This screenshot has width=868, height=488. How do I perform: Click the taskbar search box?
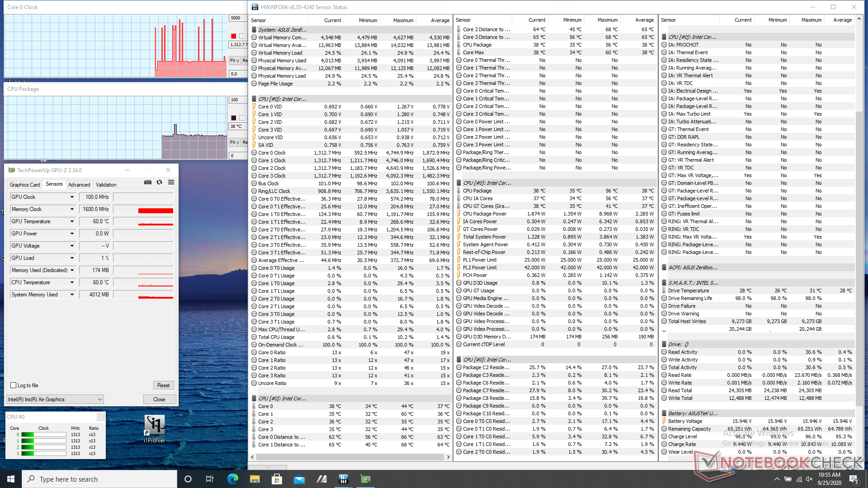[99, 479]
